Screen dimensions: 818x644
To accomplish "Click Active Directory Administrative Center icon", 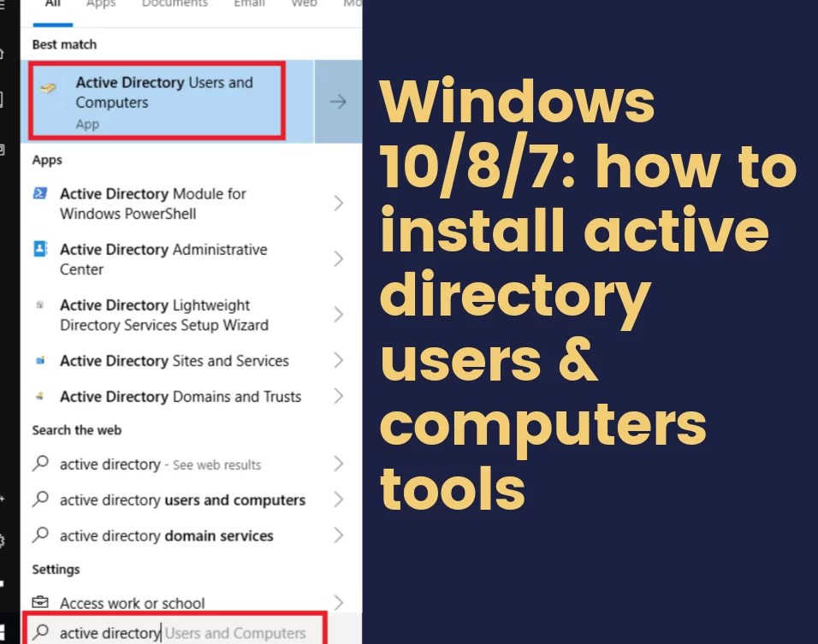I will pyautogui.click(x=40, y=249).
